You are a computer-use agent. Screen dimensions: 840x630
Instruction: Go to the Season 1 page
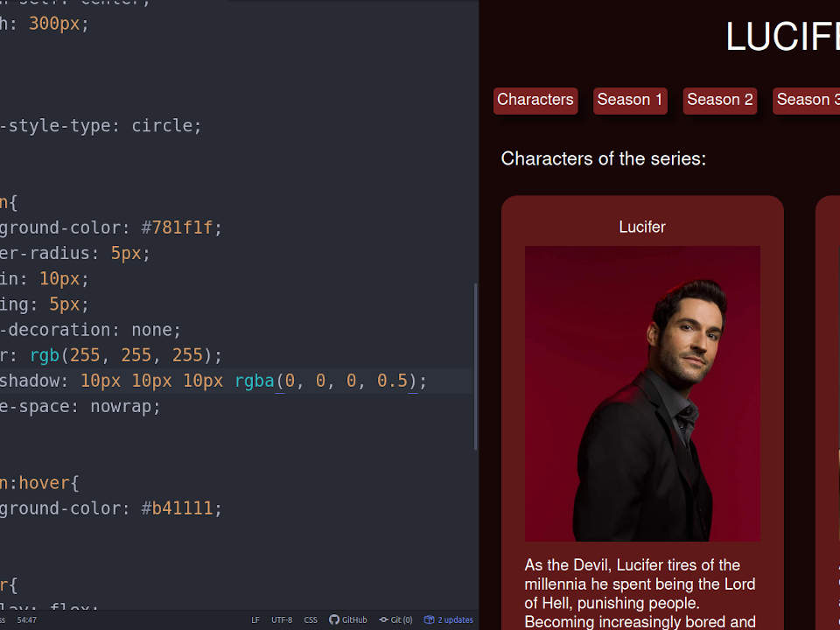click(x=630, y=101)
